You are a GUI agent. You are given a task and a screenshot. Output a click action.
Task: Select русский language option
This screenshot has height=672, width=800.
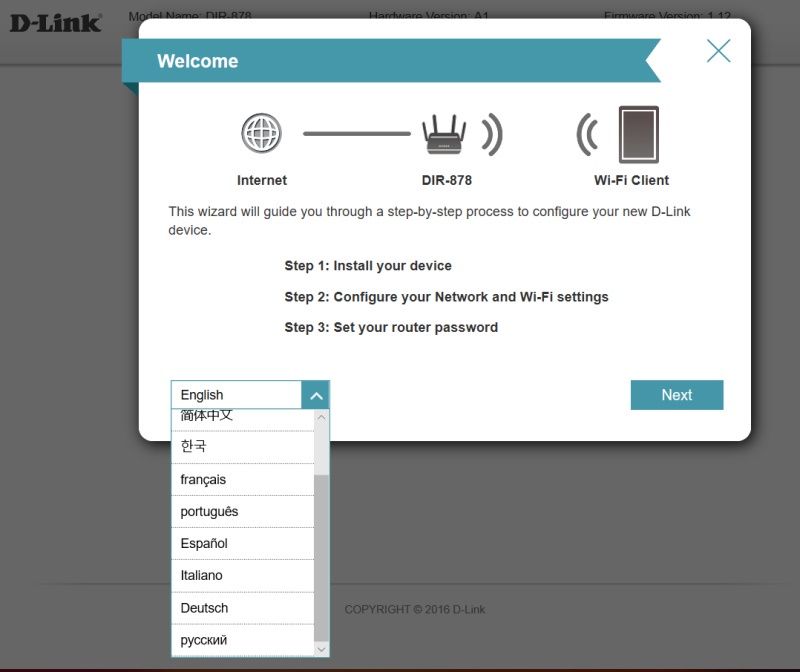(x=242, y=640)
